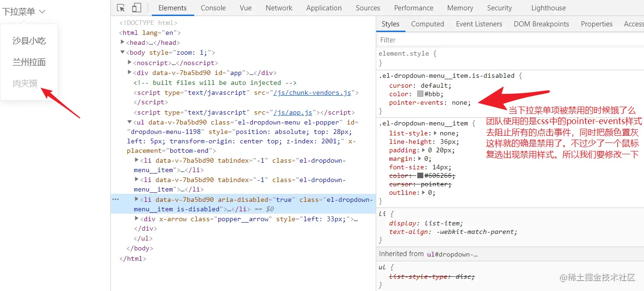
Task: Select the Event Listeners sidebar tab
Action: pyautogui.click(x=479, y=24)
